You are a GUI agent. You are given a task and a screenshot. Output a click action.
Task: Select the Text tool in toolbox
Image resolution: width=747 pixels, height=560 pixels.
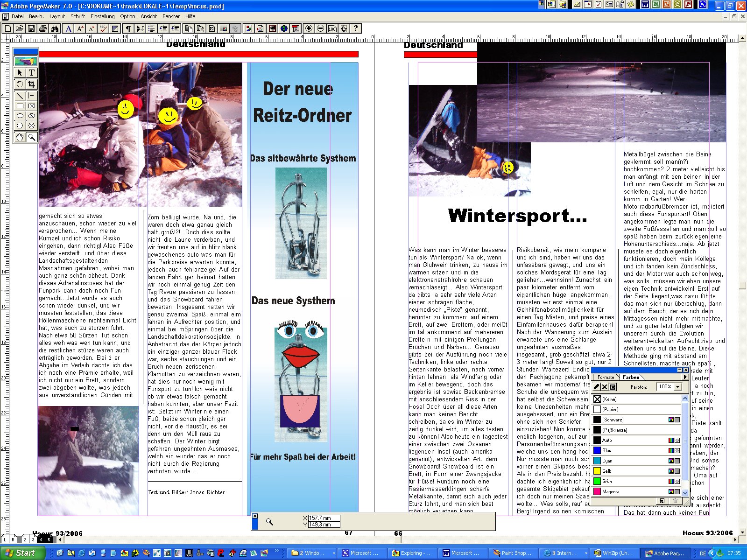(31, 72)
